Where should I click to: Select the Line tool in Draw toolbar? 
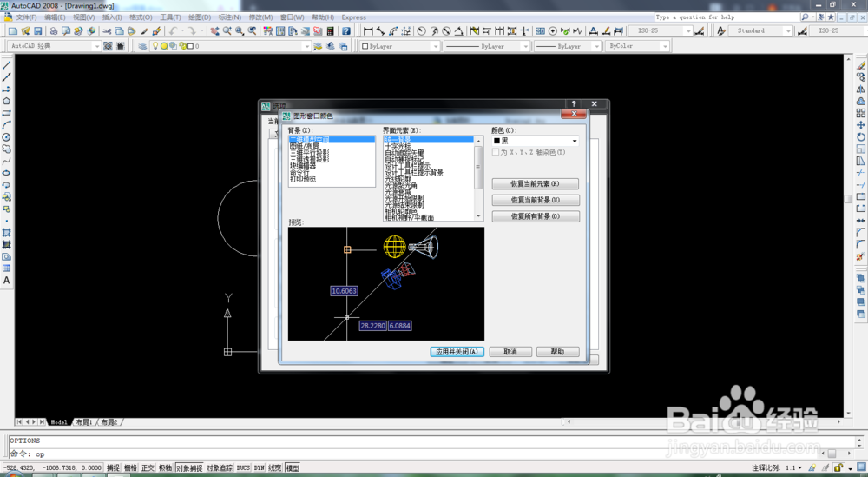tap(7, 65)
